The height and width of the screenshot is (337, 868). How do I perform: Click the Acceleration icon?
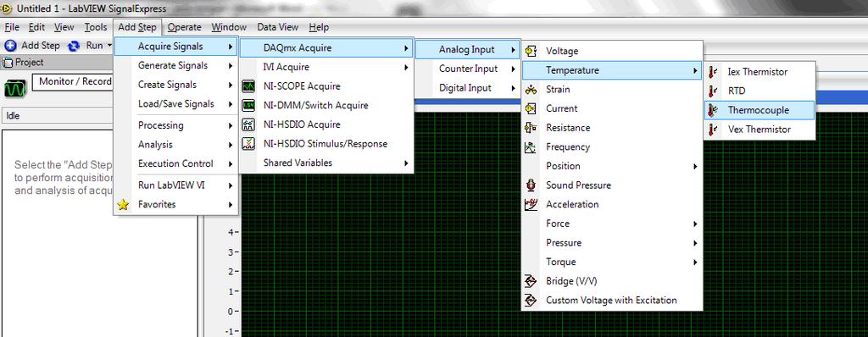pos(531,205)
